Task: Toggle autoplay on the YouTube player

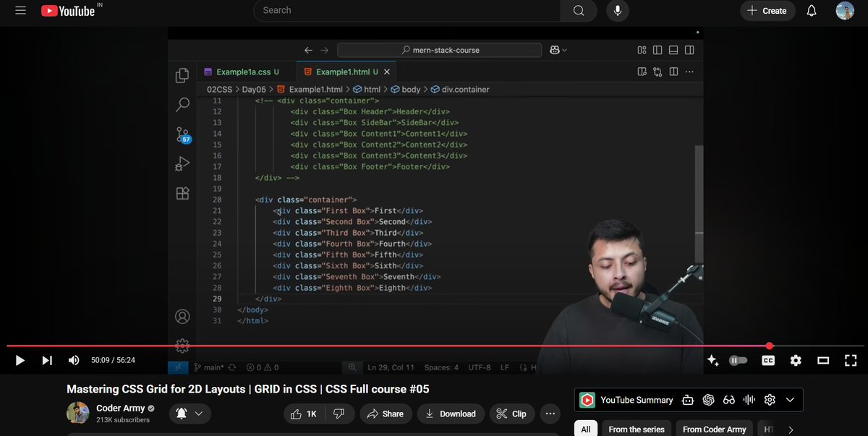Action: click(x=738, y=359)
